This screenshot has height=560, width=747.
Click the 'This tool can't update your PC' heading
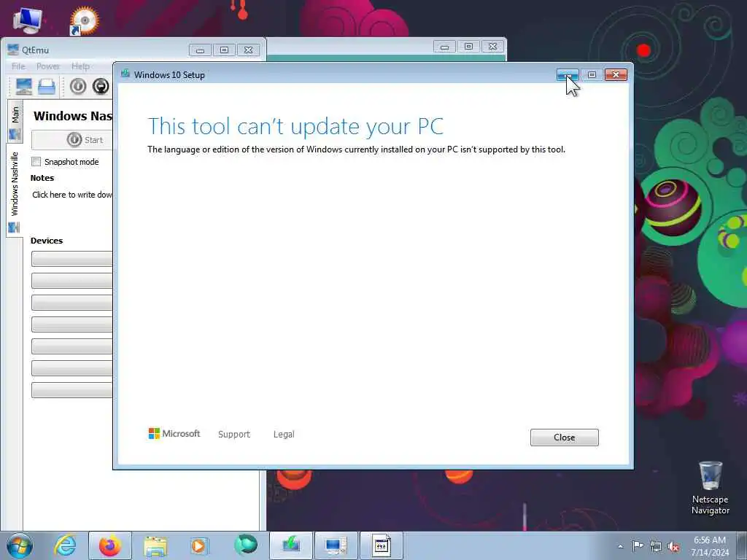point(296,127)
